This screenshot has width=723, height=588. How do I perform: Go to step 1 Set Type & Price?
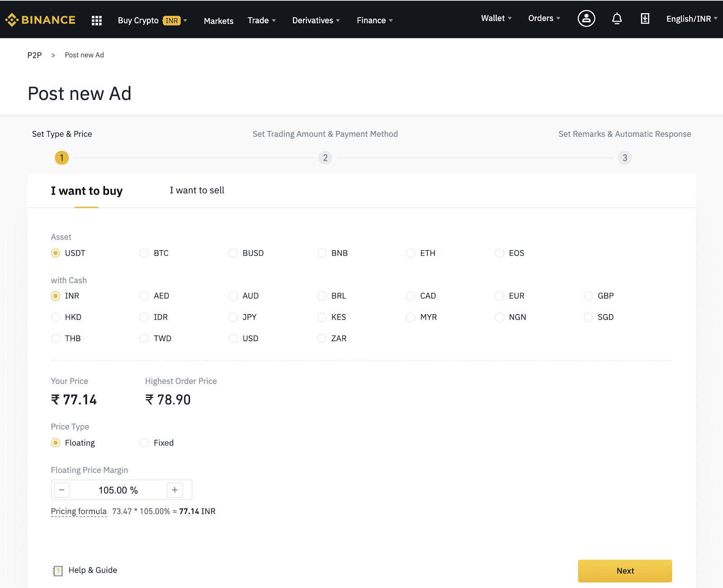[x=62, y=158]
